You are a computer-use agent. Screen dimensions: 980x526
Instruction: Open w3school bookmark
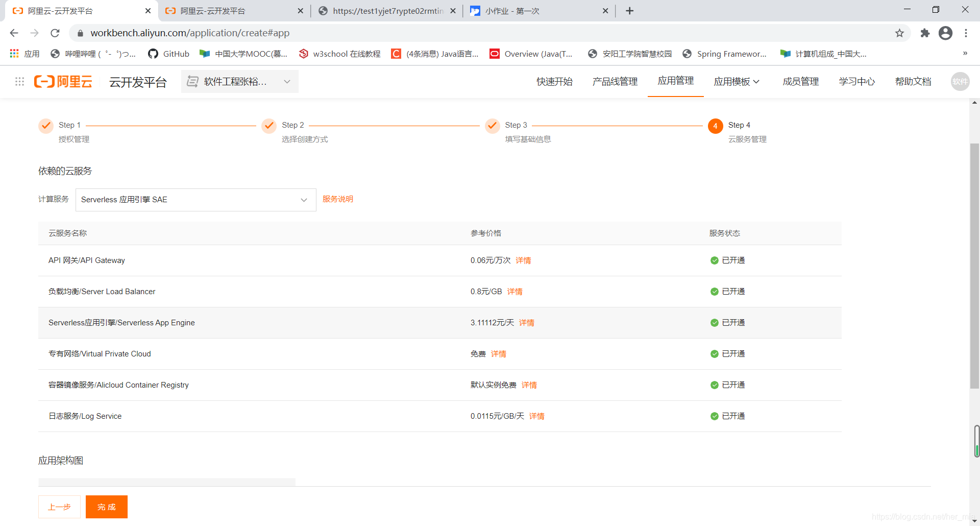[x=340, y=54]
